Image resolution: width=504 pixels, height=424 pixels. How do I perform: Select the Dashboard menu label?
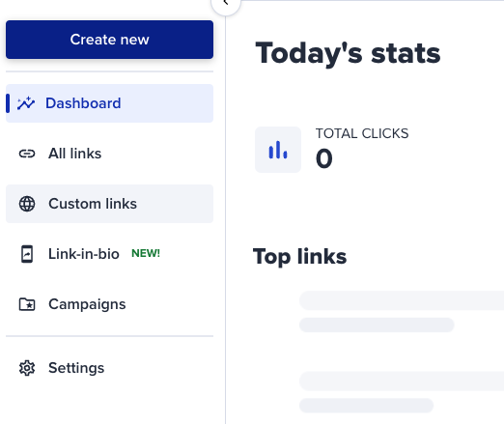83,103
